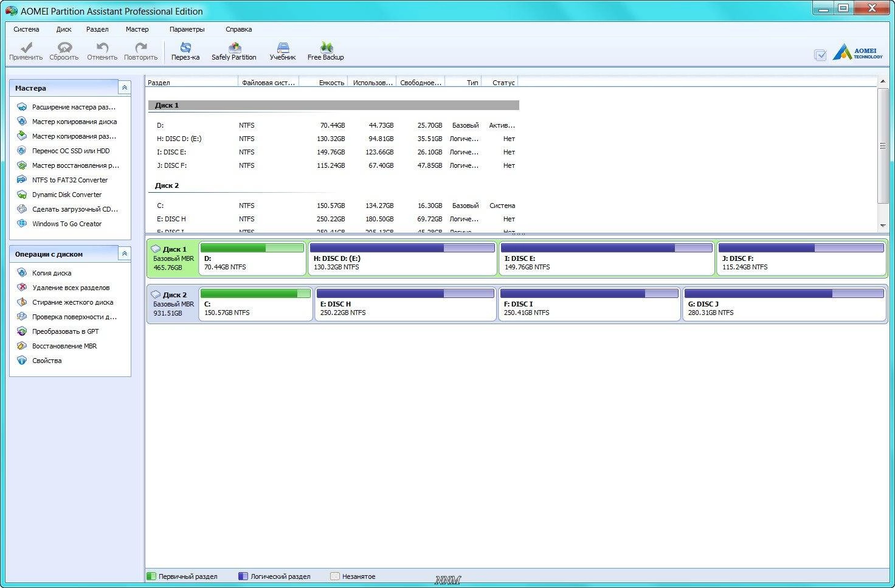
Task: Collapse the Мастера panel with its chevron
Action: 124,88
